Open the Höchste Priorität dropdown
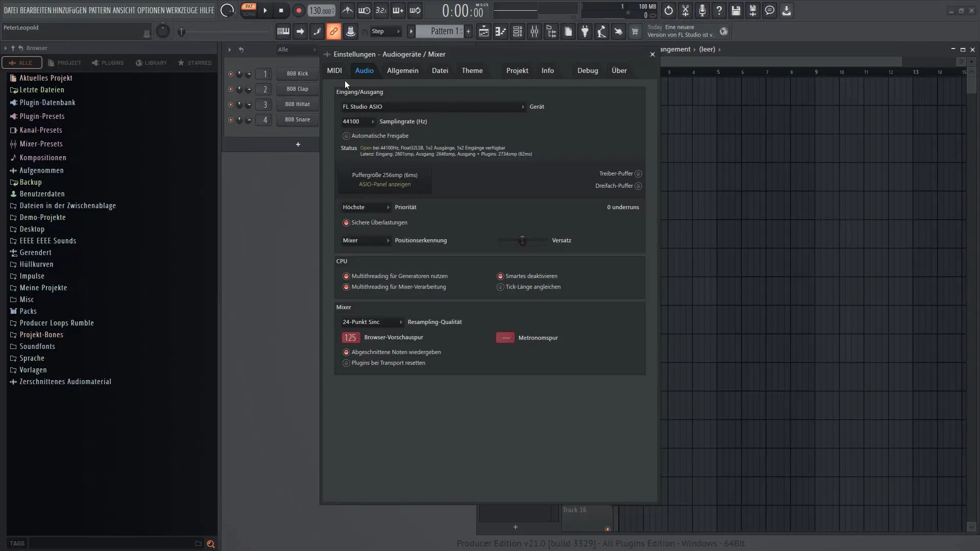Screen dimensions: 980x551 (366, 207)
